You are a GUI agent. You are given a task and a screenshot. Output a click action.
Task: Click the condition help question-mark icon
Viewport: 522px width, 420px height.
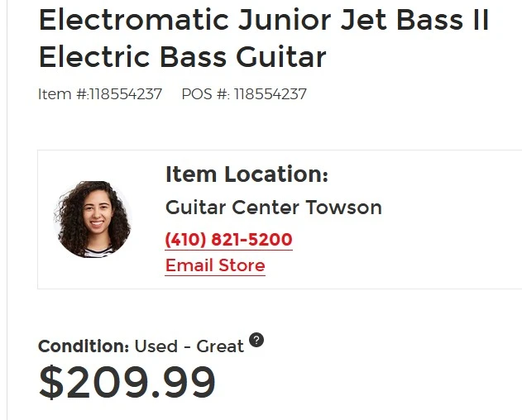tap(256, 340)
